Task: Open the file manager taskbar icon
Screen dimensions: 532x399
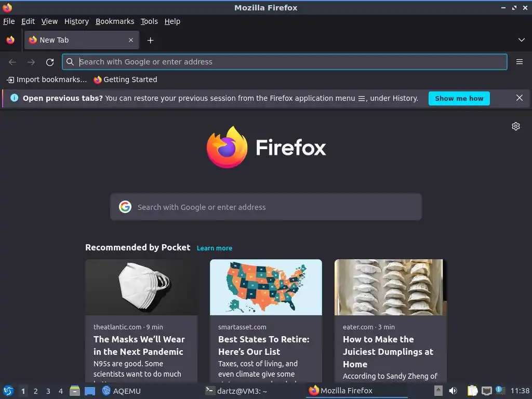Action: tap(75, 391)
